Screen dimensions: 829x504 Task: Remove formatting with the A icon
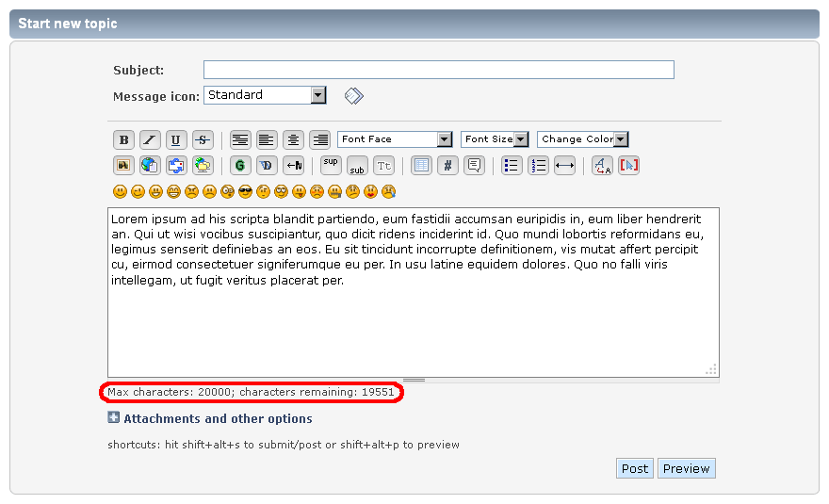point(602,166)
